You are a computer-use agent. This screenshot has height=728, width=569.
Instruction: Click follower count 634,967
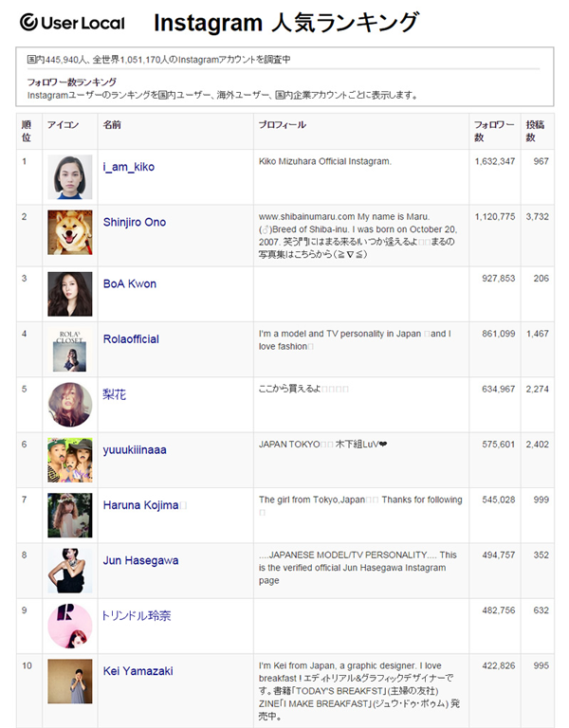(499, 389)
